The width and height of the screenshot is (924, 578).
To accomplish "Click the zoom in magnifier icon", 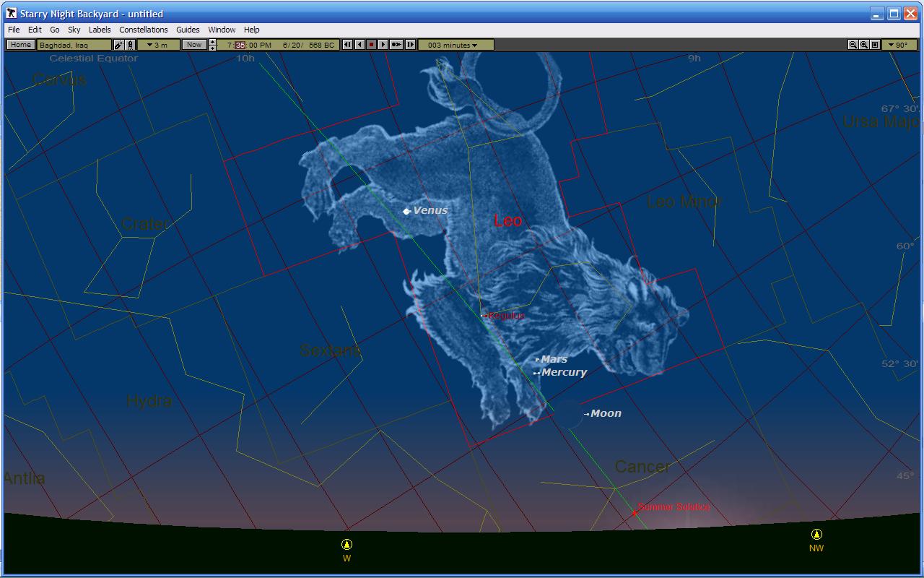I will [x=864, y=45].
